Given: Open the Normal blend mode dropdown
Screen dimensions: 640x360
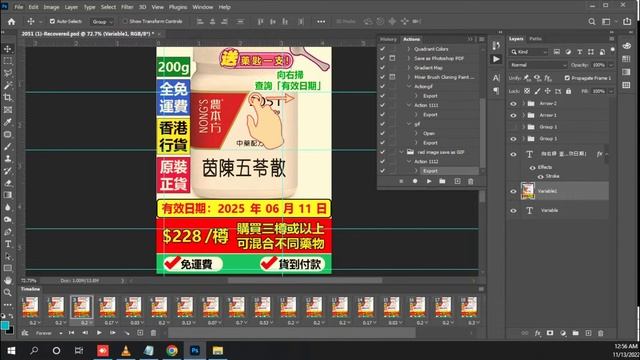Looking at the screenshot, I should [538, 65].
